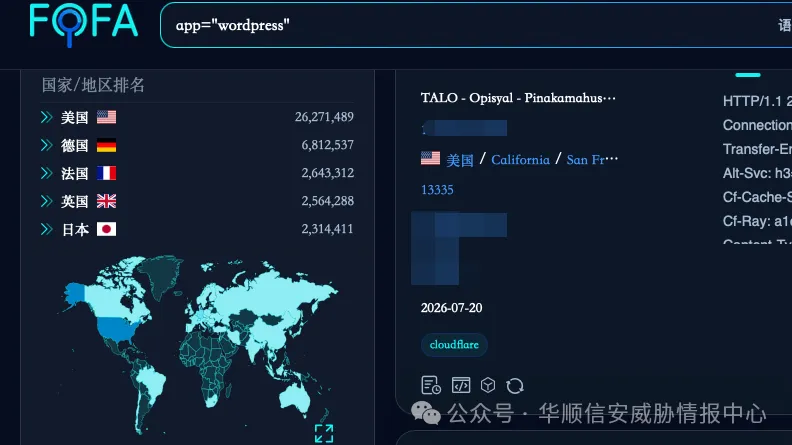
Task: Select the 2,643,312 count value
Action: tap(327, 173)
